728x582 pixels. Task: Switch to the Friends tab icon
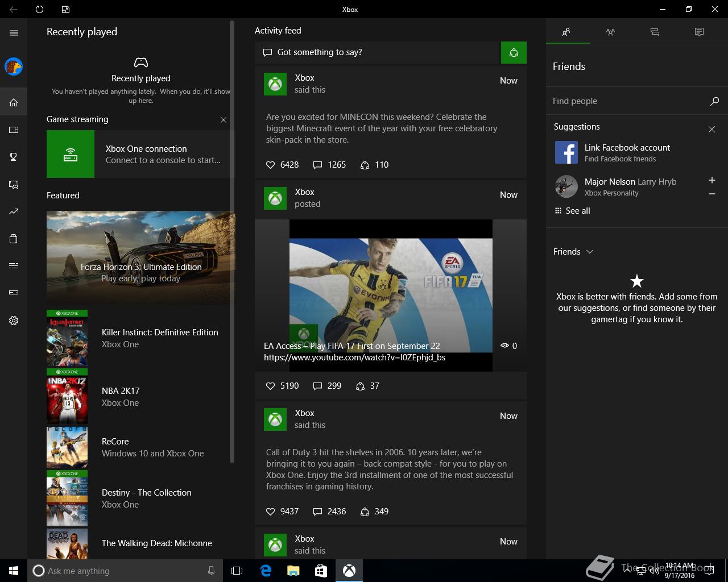click(x=566, y=32)
